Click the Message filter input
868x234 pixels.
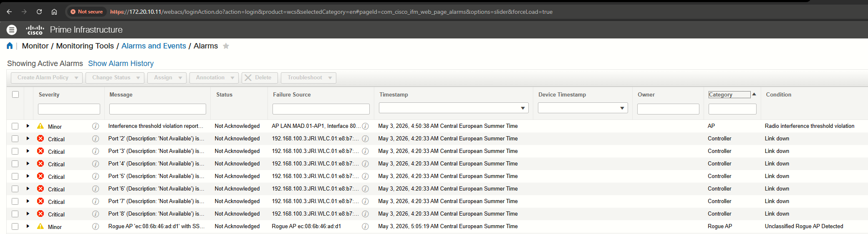point(157,109)
